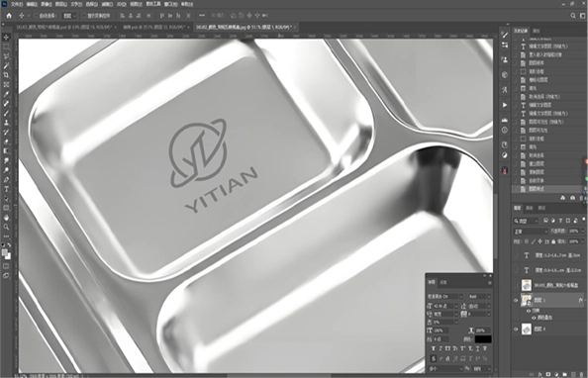Show the second text layer via its visibility box
588x378 pixels.
point(516,270)
